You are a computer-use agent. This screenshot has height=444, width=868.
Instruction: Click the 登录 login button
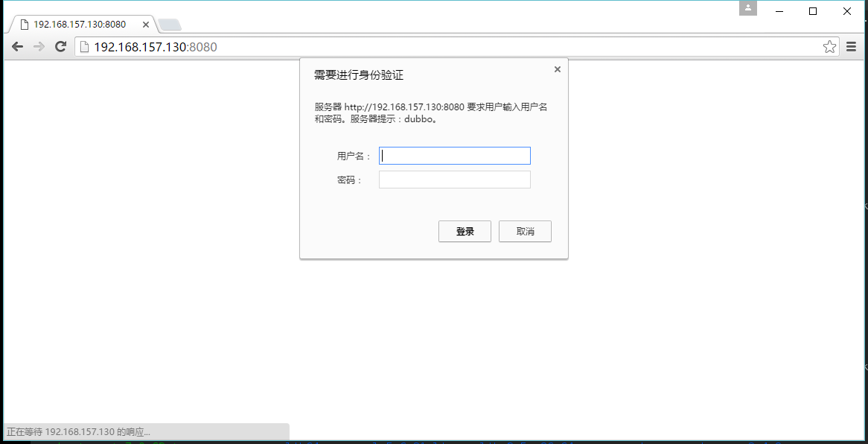coord(465,231)
